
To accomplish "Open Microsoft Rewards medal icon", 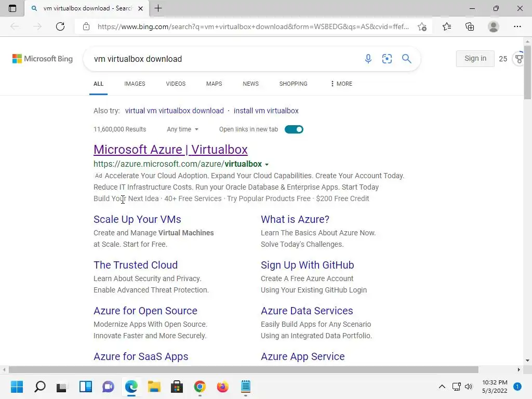I will pyautogui.click(x=518, y=59).
